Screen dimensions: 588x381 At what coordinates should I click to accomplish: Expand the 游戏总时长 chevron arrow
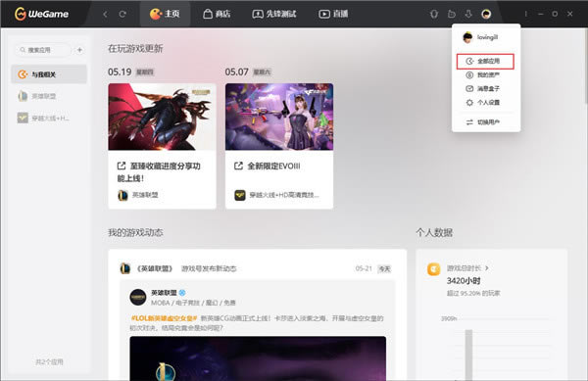tap(487, 267)
